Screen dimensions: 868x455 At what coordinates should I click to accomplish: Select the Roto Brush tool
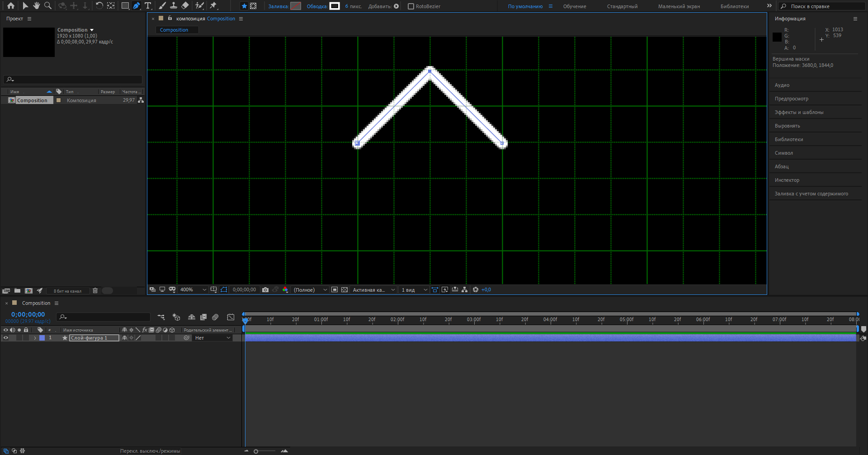[199, 6]
